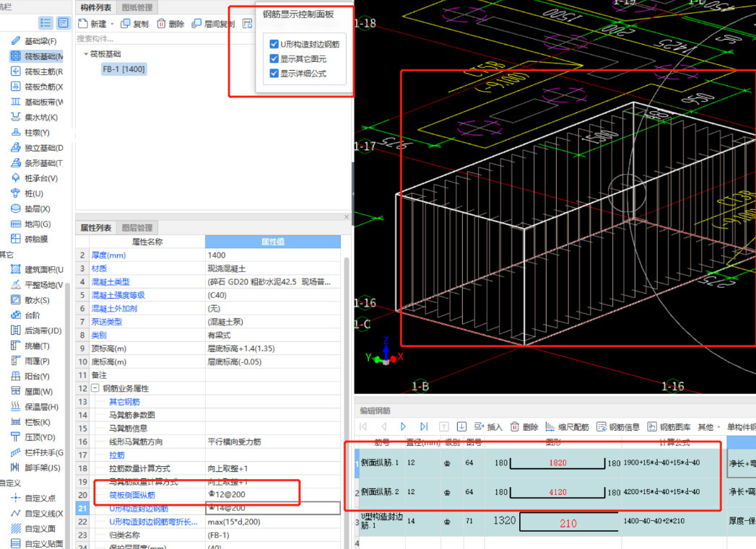756x549 pixels.
Task: Open the 拉筋 property link
Action: 117,455
